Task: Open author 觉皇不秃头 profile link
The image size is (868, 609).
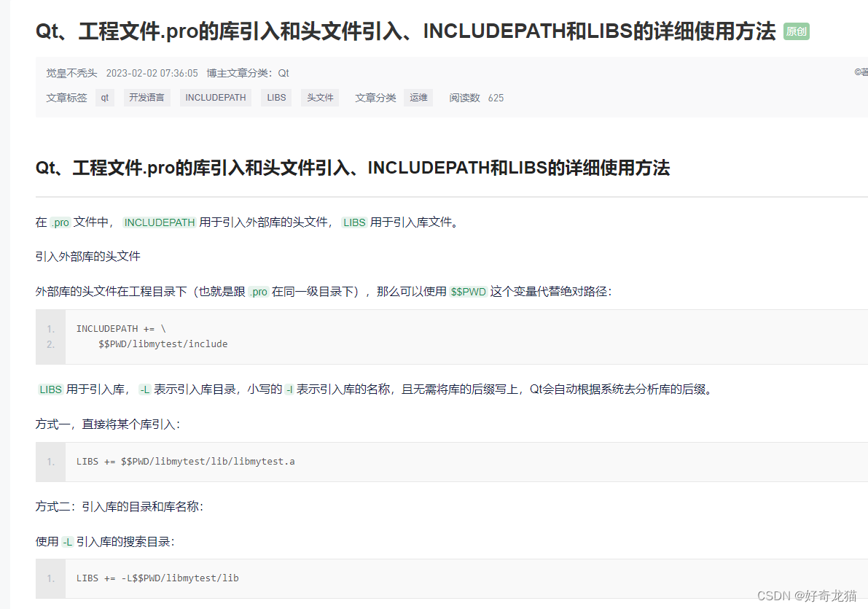Action: coord(71,73)
